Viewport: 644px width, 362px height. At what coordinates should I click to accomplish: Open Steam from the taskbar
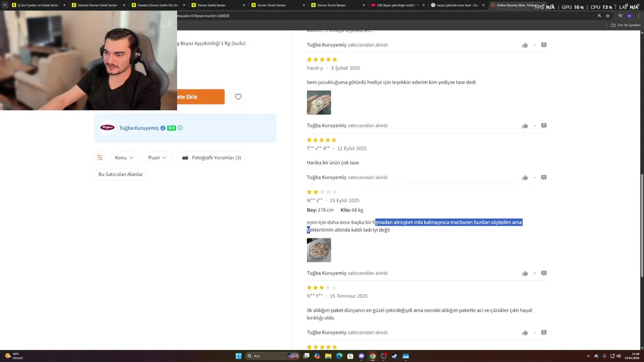tap(394, 356)
